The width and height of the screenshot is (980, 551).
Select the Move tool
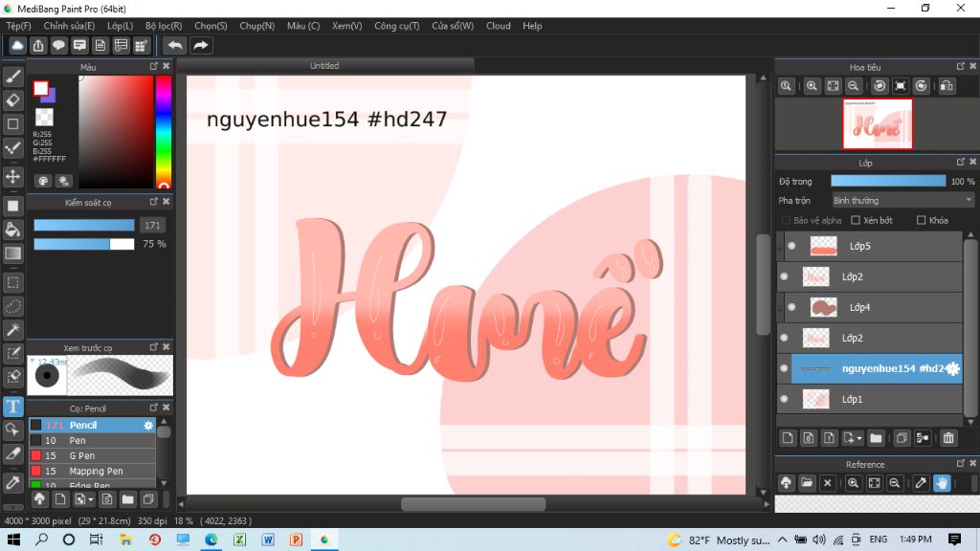(13, 176)
